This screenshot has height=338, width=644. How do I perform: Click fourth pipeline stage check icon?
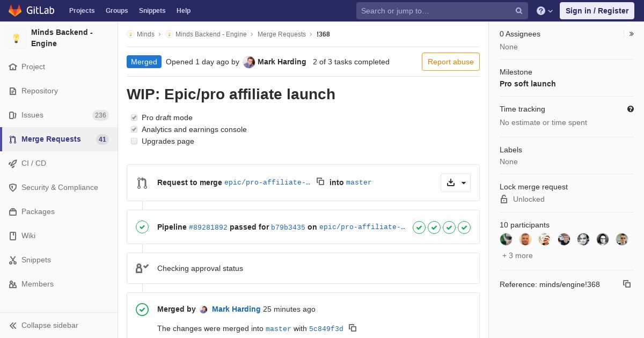464,227
